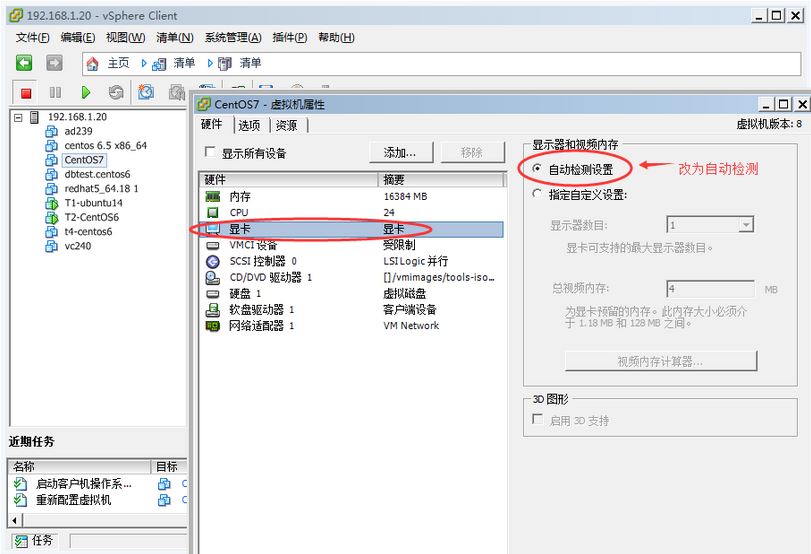Screen dimensions: 811x554
Task: Select the 自动检测设置 radio button
Action: (537, 168)
